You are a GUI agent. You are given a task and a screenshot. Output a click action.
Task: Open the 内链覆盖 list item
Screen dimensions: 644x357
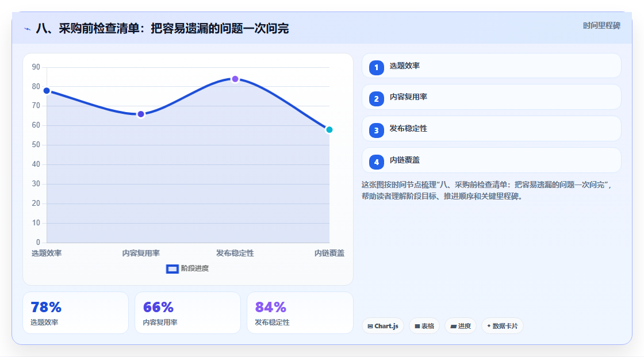[491, 160]
